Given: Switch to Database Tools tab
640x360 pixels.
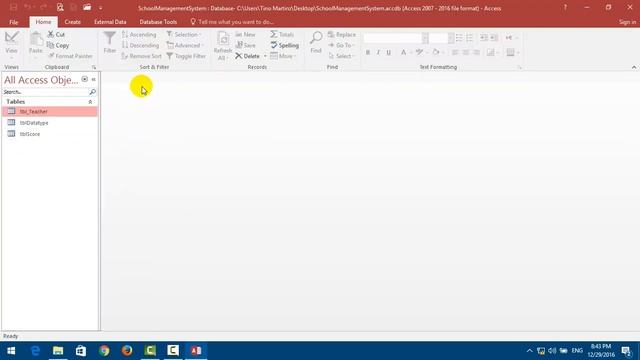Looking at the screenshot, I should (x=158, y=22).
